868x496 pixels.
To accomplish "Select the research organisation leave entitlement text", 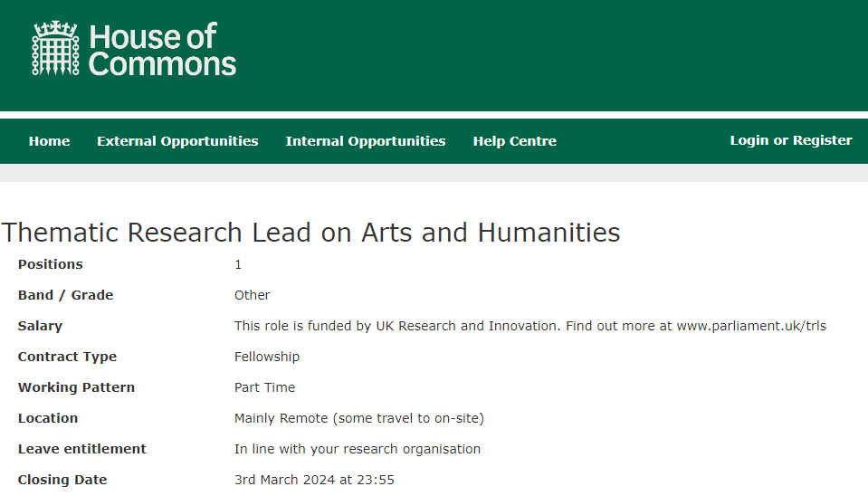I will 358,449.
